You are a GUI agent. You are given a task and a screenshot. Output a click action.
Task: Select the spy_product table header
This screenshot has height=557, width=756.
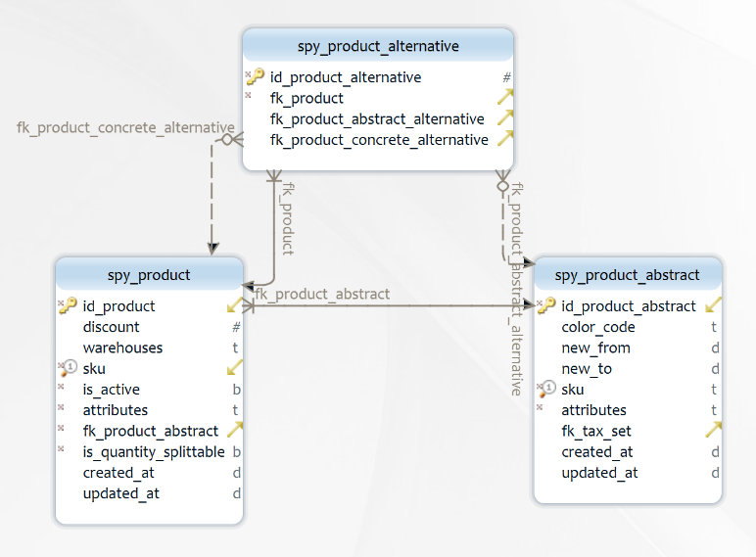point(149,275)
